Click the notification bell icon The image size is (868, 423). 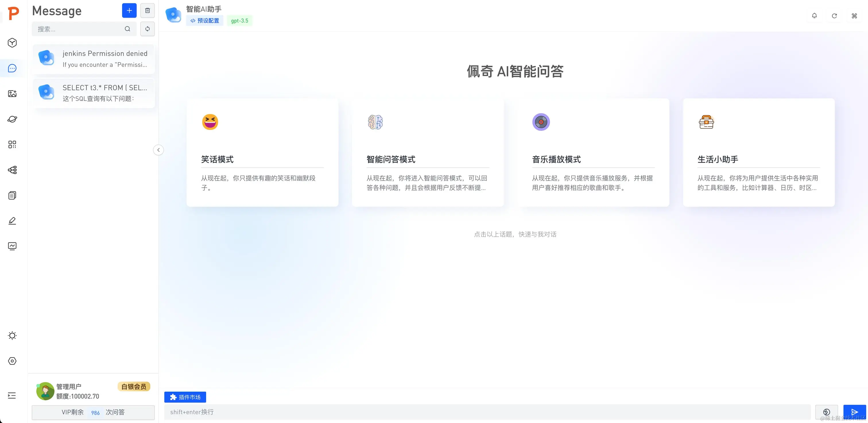[814, 16]
